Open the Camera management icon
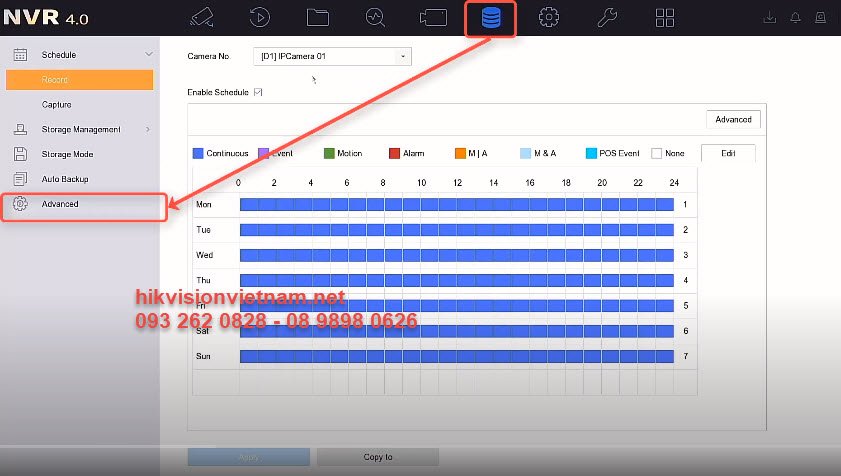Screen dimensions: 841x476 coord(433,17)
